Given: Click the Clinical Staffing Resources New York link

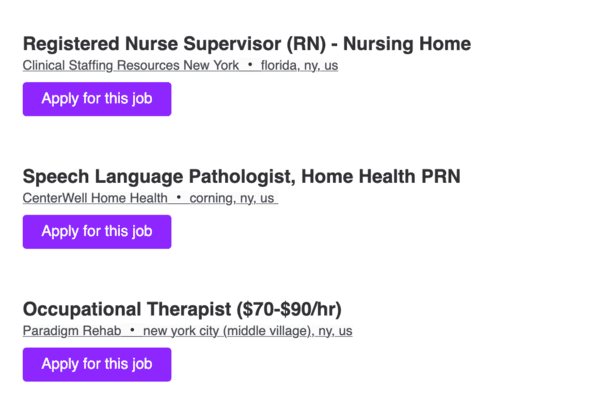Looking at the screenshot, I should [131, 66].
